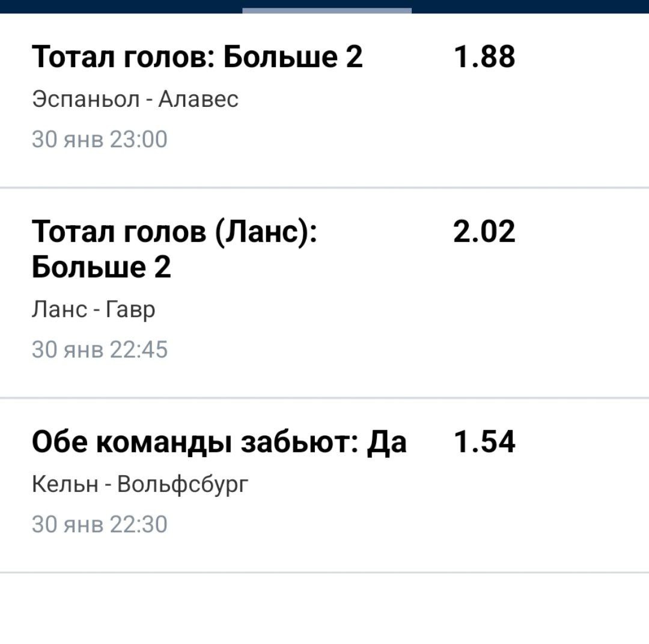Image resolution: width=649 pixels, height=644 pixels.
Task: Tap the 30 янв 22:30 date
Action: pos(100,524)
